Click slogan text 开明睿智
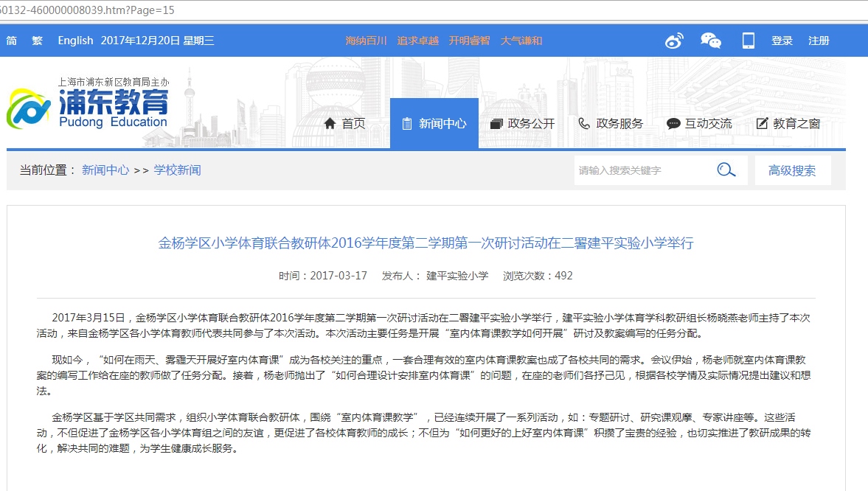Viewport: 868px width, 491px height. pos(470,41)
